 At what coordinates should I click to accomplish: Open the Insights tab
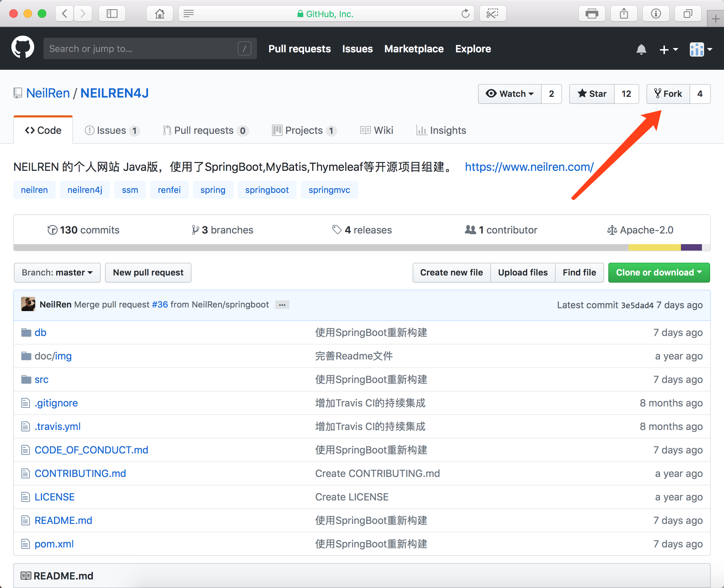pyautogui.click(x=441, y=130)
